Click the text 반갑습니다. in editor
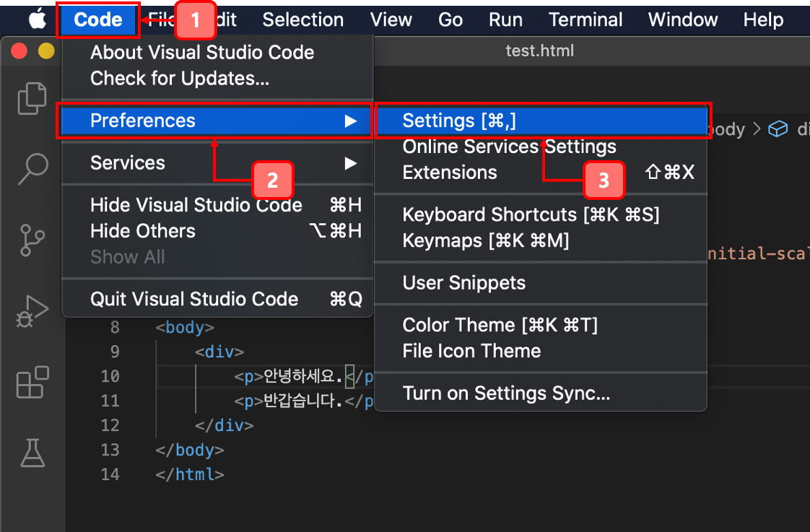 click(x=302, y=401)
